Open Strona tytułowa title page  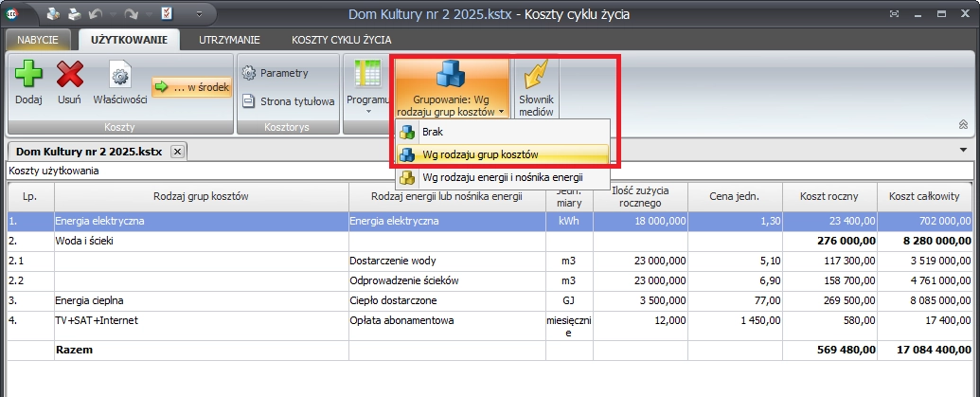[288, 101]
